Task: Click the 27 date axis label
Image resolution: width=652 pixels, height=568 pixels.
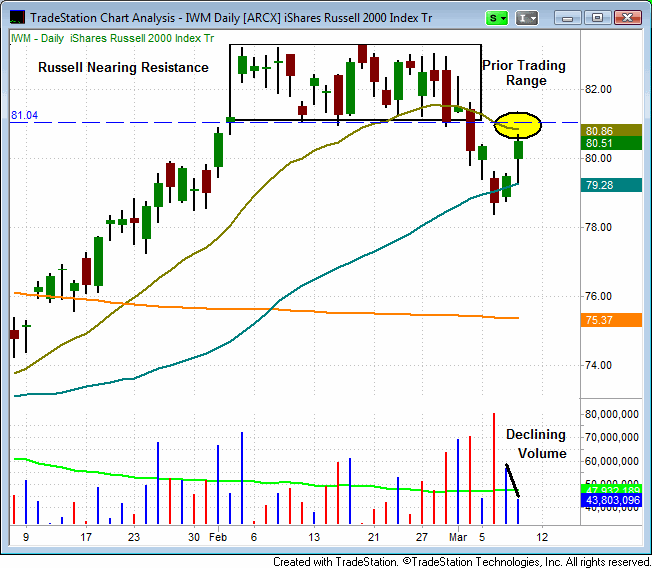Action: point(422,537)
